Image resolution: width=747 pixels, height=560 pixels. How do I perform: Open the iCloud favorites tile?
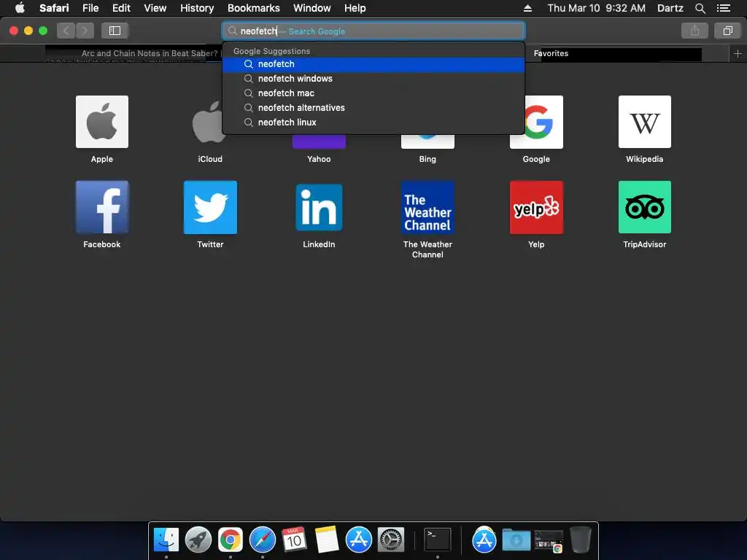pyautogui.click(x=208, y=122)
